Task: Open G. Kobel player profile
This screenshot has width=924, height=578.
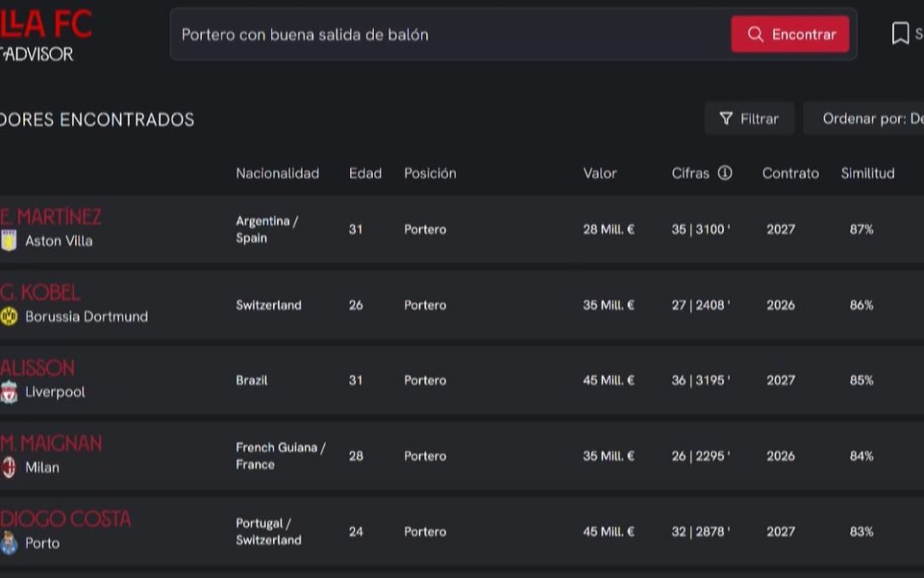Action: 40,293
